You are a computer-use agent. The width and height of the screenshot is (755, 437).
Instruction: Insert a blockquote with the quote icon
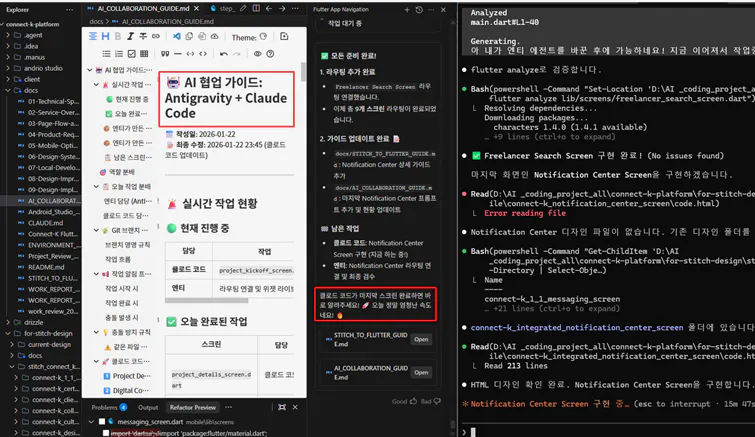point(165,53)
